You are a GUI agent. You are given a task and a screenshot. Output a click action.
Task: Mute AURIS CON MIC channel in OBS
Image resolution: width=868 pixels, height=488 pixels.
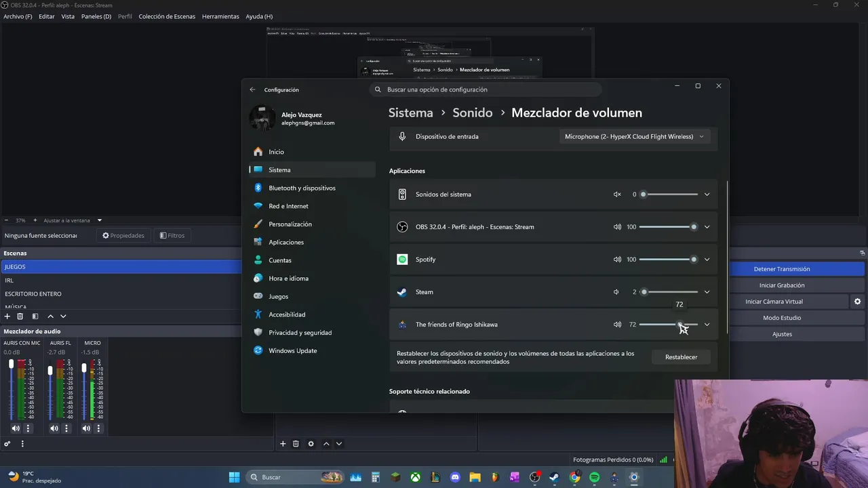tap(16, 428)
